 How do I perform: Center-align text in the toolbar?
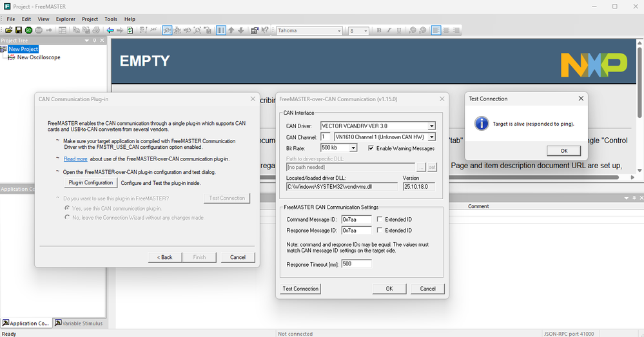coord(446,30)
